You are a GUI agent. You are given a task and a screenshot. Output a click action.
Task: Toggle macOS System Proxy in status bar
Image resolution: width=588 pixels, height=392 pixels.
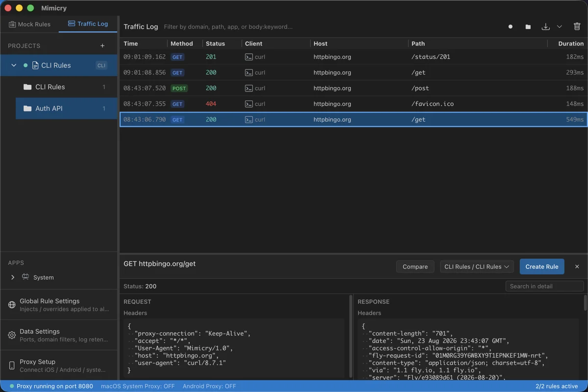(x=138, y=386)
